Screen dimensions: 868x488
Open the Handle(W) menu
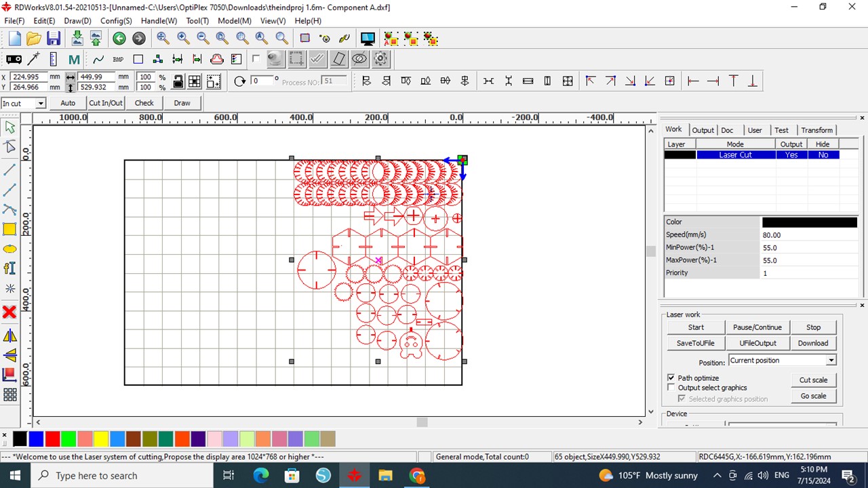159,21
